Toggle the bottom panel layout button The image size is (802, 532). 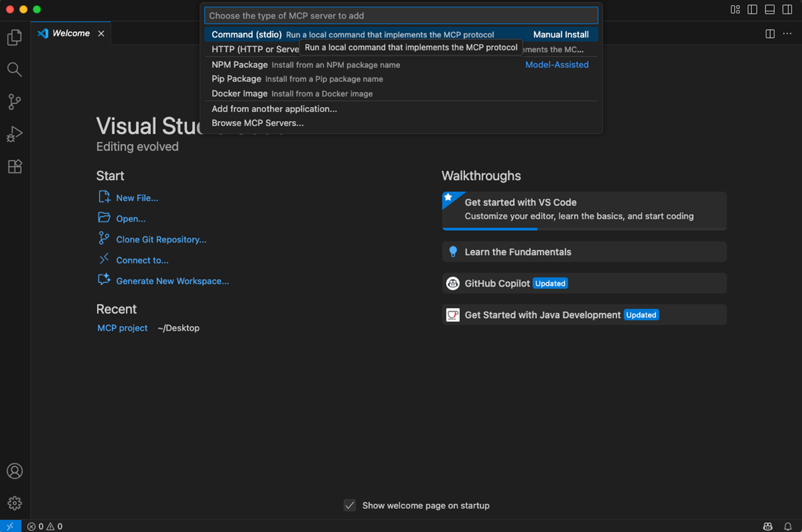[x=770, y=9]
